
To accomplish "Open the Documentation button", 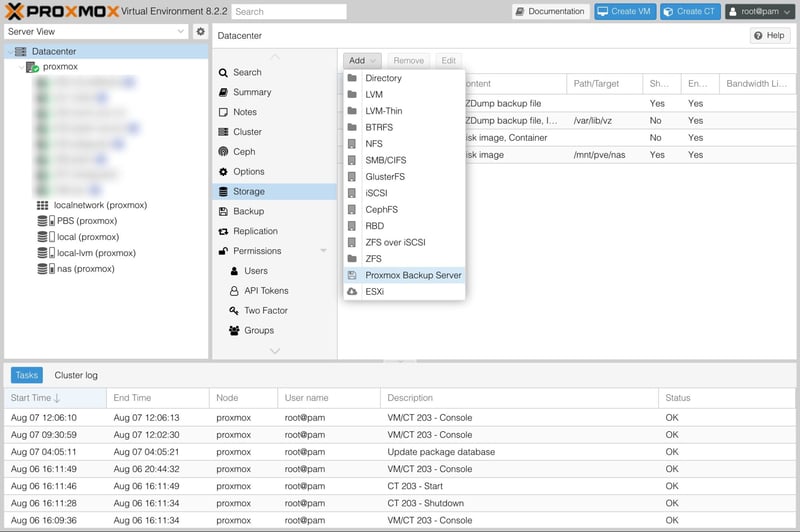I will (x=550, y=12).
